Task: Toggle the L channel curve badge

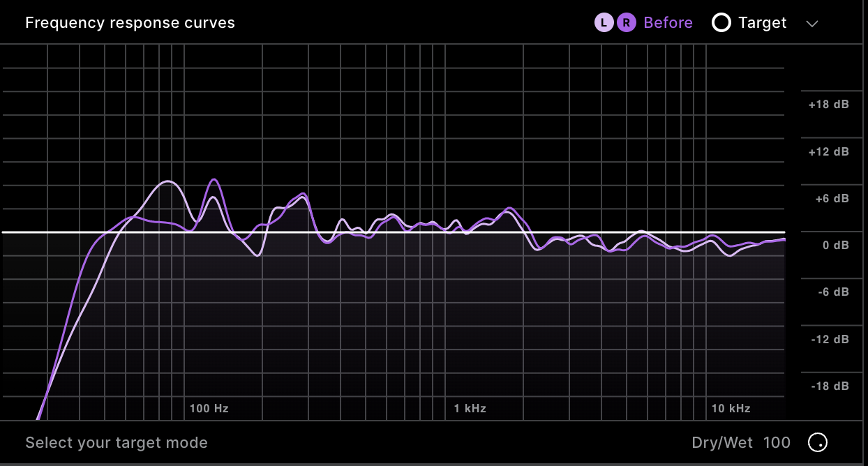Action: click(x=604, y=23)
